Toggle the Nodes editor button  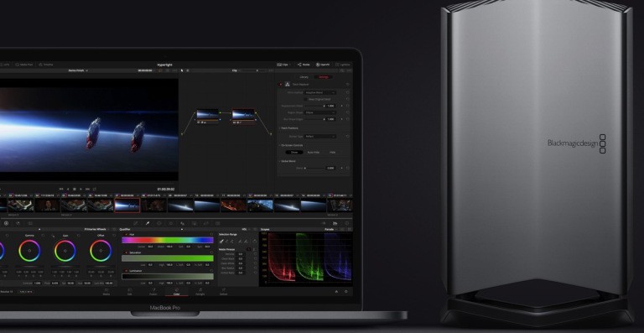(304, 65)
